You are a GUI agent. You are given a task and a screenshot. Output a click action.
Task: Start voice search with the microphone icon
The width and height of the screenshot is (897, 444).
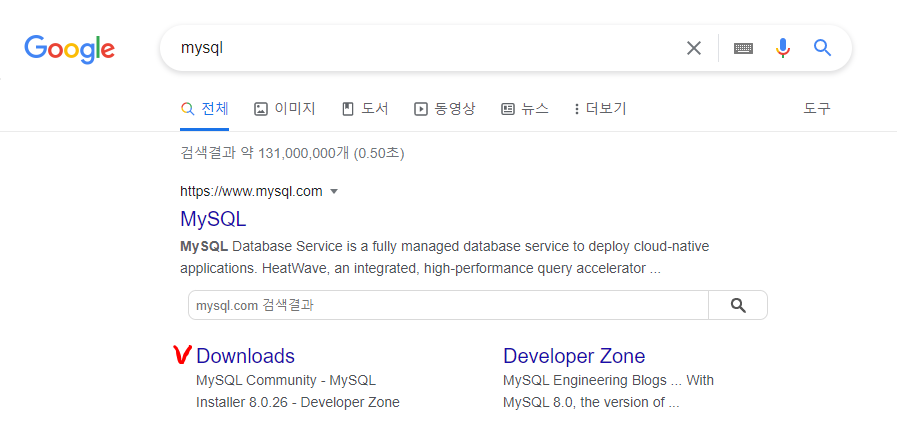click(783, 48)
